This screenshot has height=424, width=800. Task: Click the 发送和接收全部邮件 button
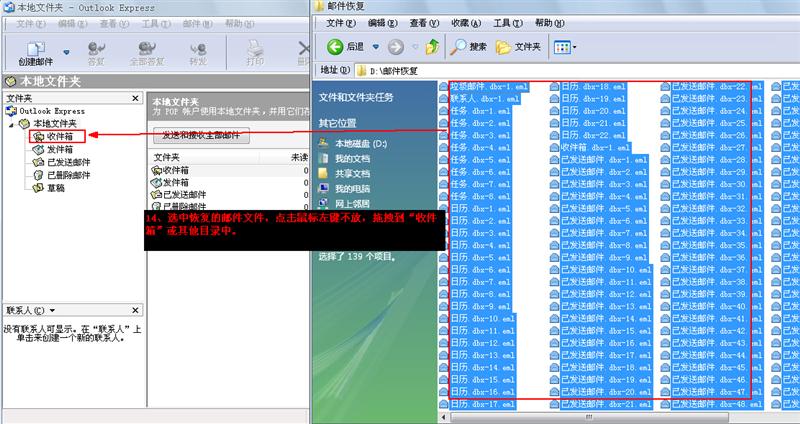201,135
